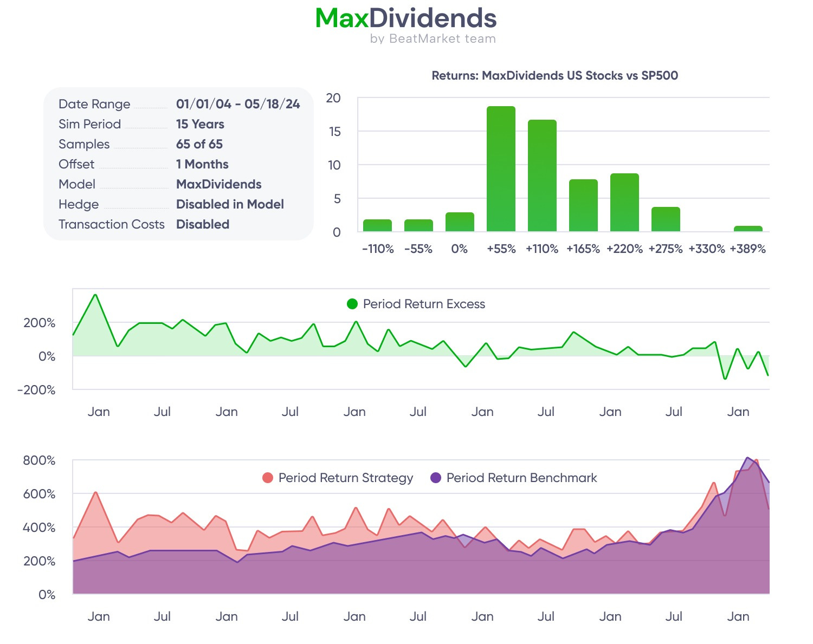Click the '200%' y-axis label of excess chart
The width and height of the screenshot is (813, 644).
pyautogui.click(x=39, y=323)
